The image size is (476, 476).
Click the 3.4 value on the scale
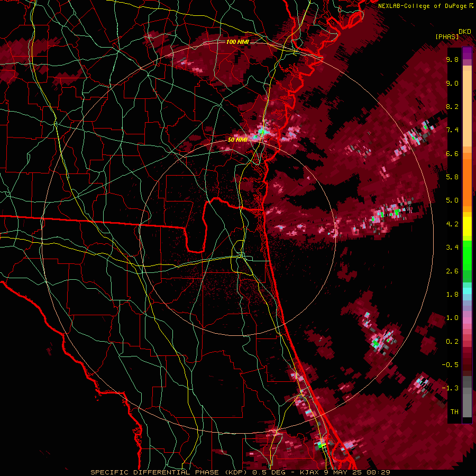452,247
